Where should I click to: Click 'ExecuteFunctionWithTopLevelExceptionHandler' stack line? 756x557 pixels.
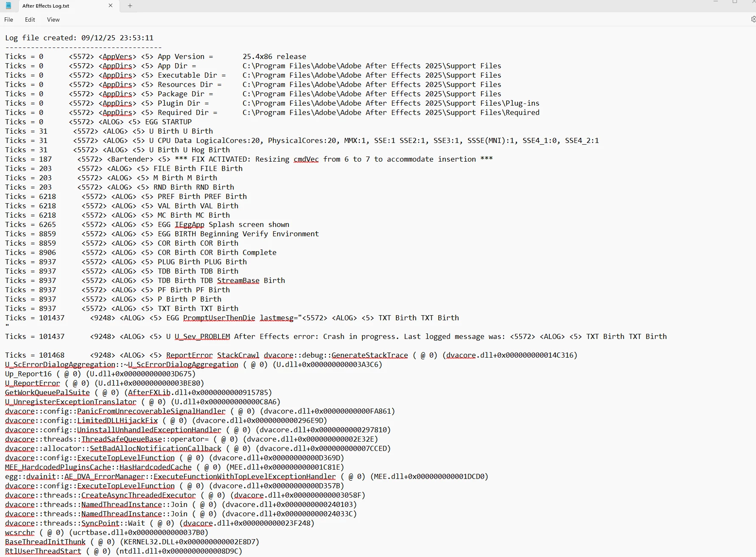point(246,476)
